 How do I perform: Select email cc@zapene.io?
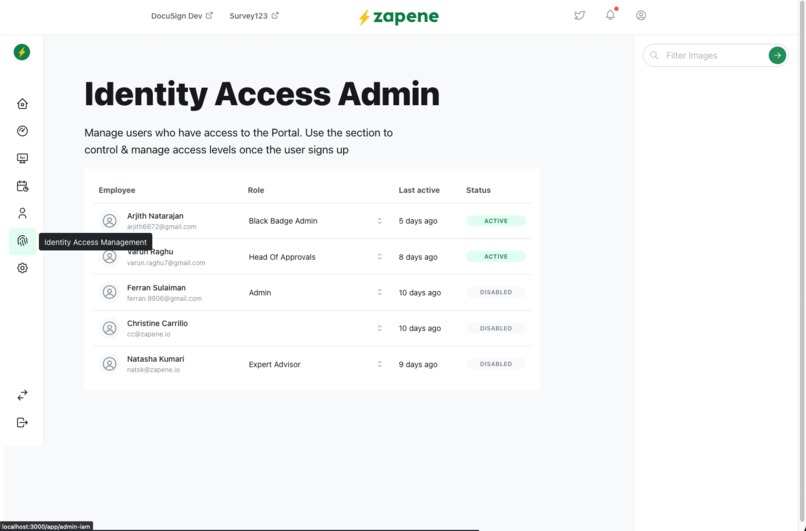(149, 334)
